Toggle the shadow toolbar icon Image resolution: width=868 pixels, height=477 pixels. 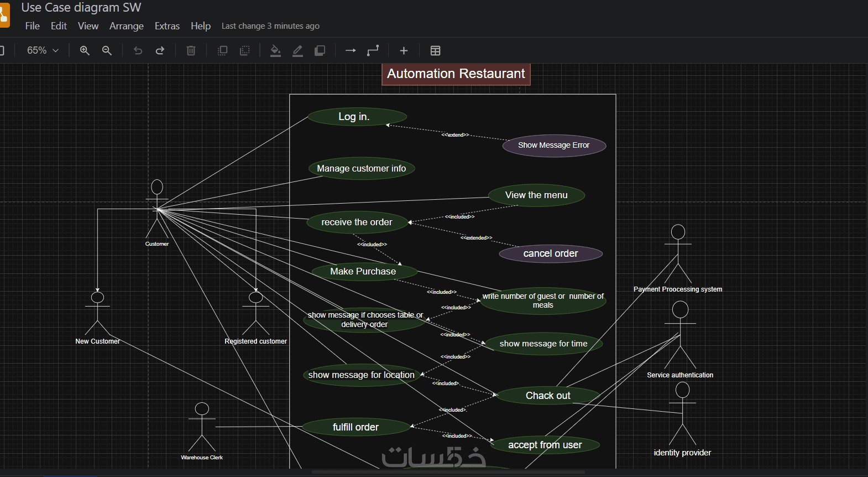(320, 50)
